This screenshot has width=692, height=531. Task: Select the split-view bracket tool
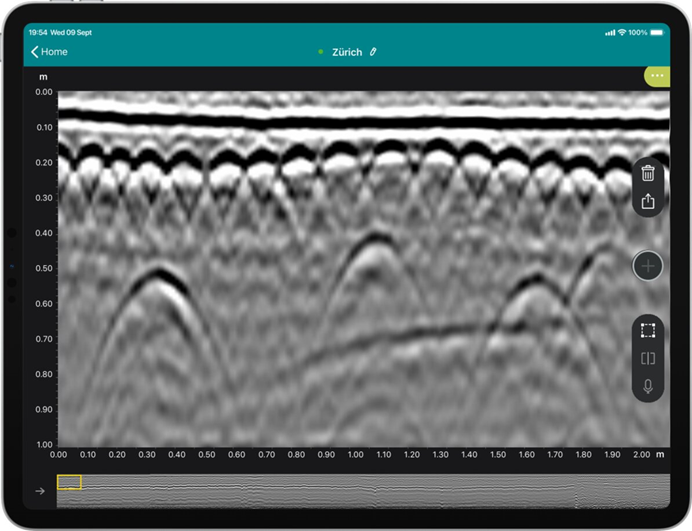coord(647,358)
